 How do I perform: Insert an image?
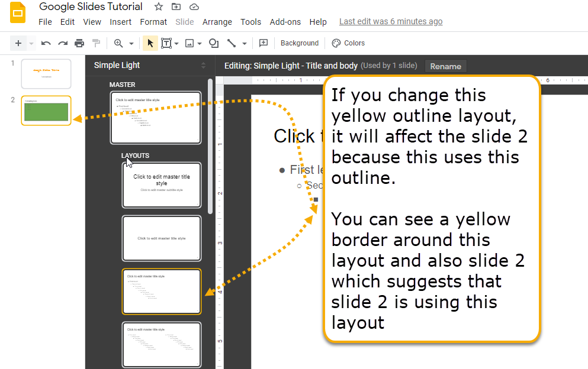tap(189, 43)
